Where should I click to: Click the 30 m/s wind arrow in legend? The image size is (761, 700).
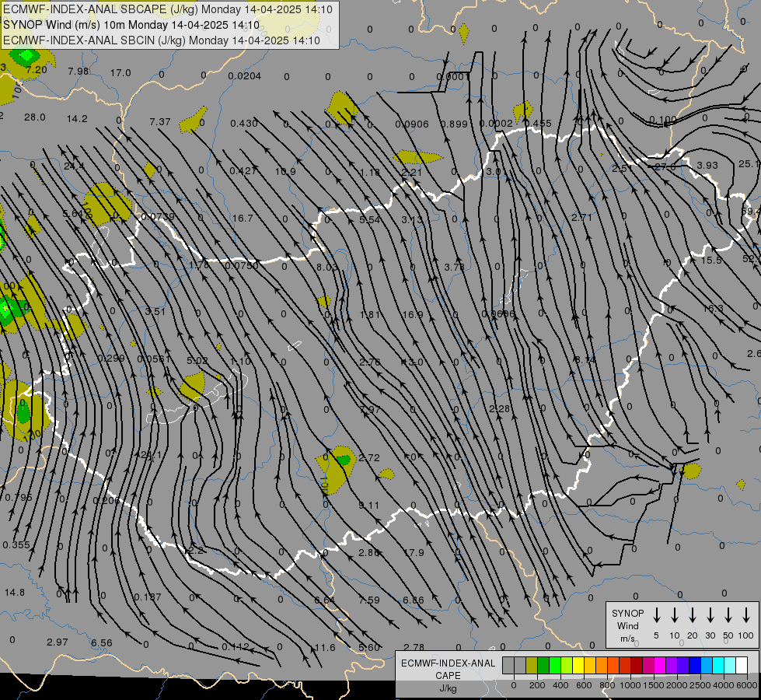coord(710,615)
